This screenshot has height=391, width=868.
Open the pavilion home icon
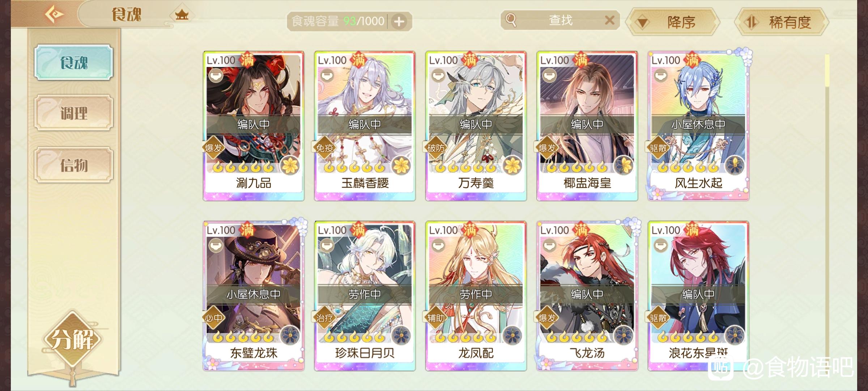coord(182,15)
